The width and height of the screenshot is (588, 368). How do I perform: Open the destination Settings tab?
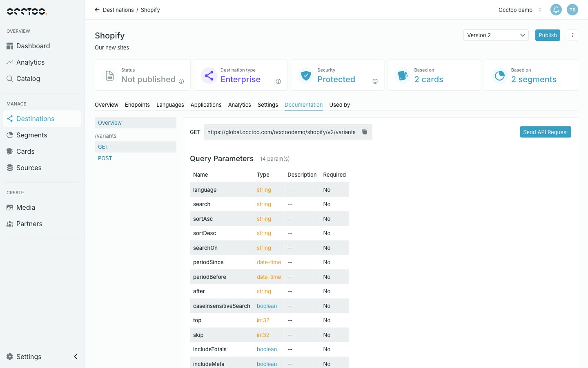click(268, 105)
